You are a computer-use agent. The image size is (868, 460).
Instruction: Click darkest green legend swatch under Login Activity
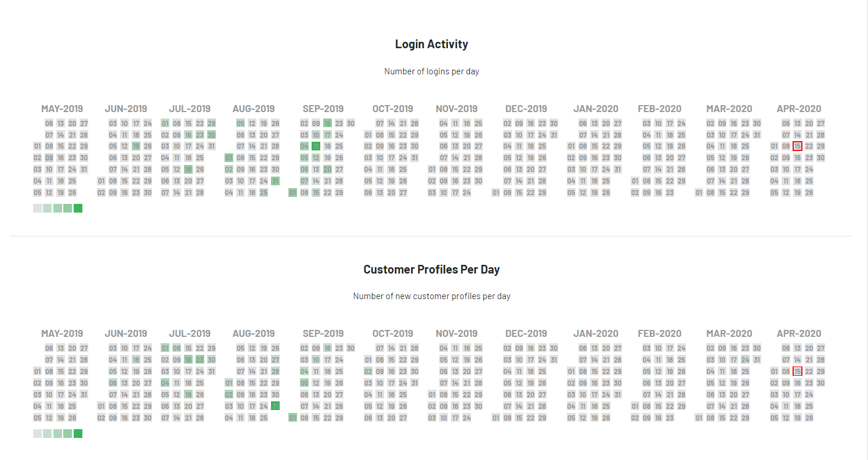point(78,209)
